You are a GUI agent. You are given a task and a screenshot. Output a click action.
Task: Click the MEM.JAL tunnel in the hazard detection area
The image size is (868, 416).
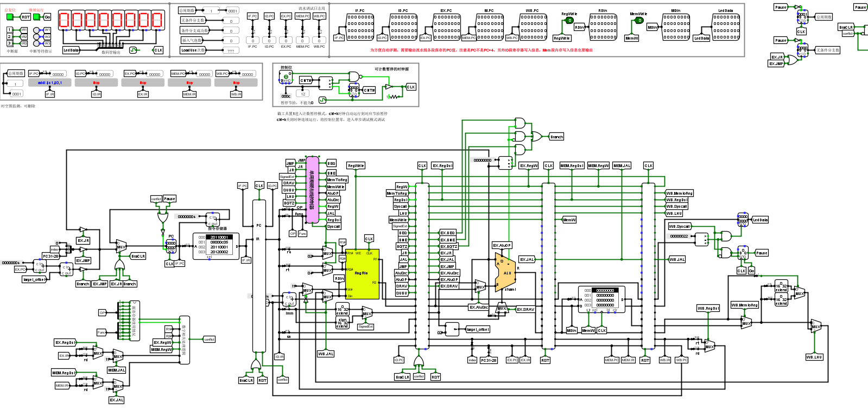(117, 370)
